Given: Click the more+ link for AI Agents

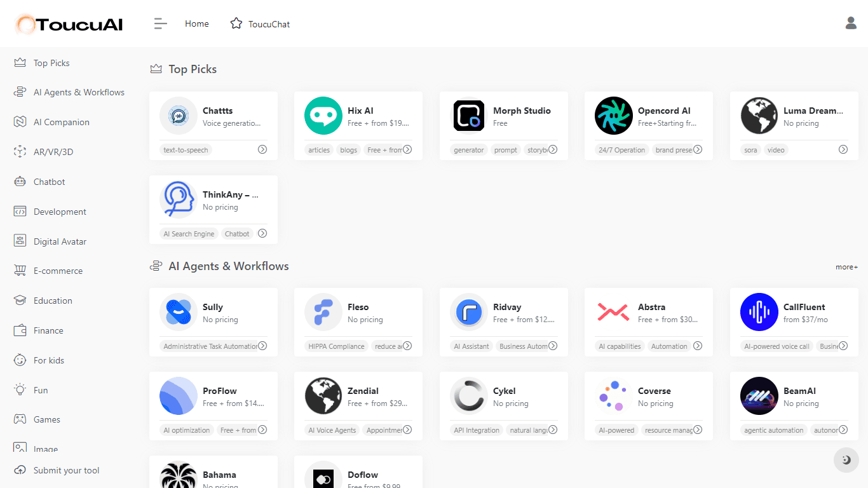Looking at the screenshot, I should click(846, 267).
